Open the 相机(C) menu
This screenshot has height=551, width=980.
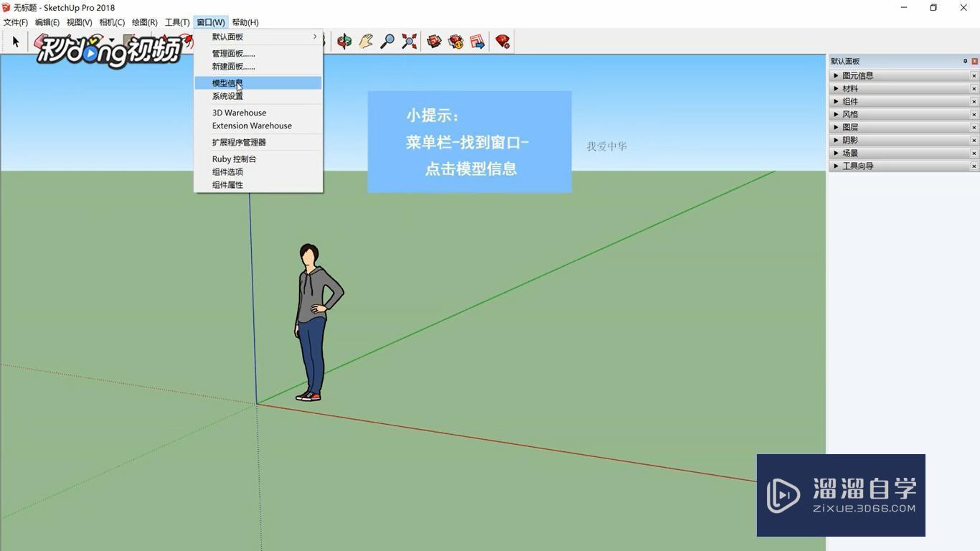(112, 22)
